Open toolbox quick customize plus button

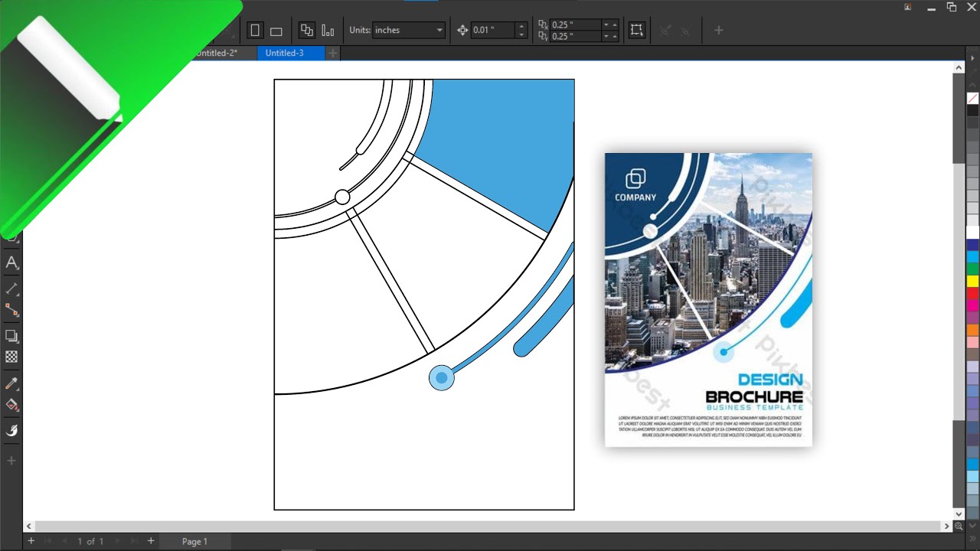pos(11,461)
